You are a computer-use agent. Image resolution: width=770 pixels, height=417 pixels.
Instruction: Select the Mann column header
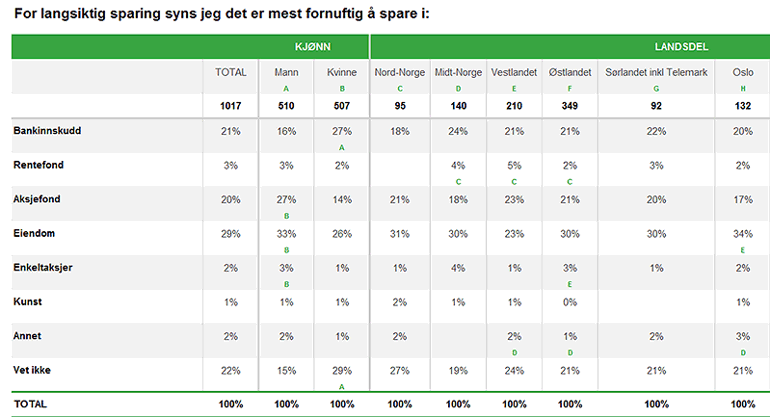(x=286, y=73)
